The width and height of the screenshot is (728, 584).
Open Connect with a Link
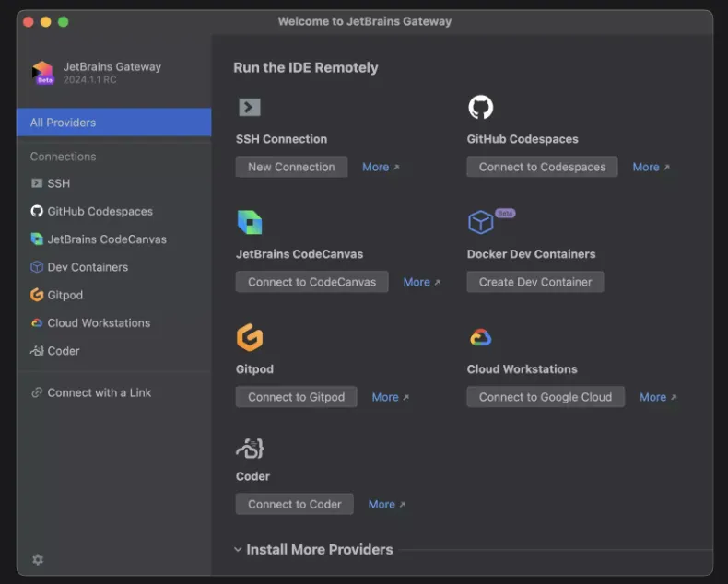coord(113,392)
